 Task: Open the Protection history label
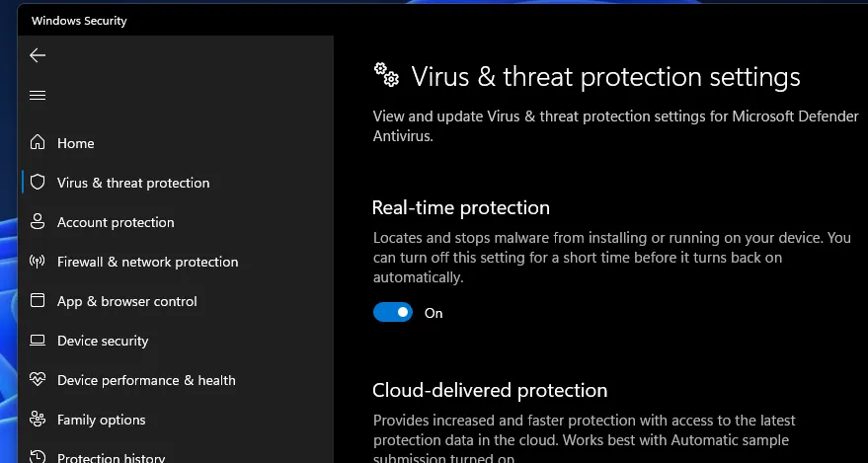pyautogui.click(x=111, y=457)
